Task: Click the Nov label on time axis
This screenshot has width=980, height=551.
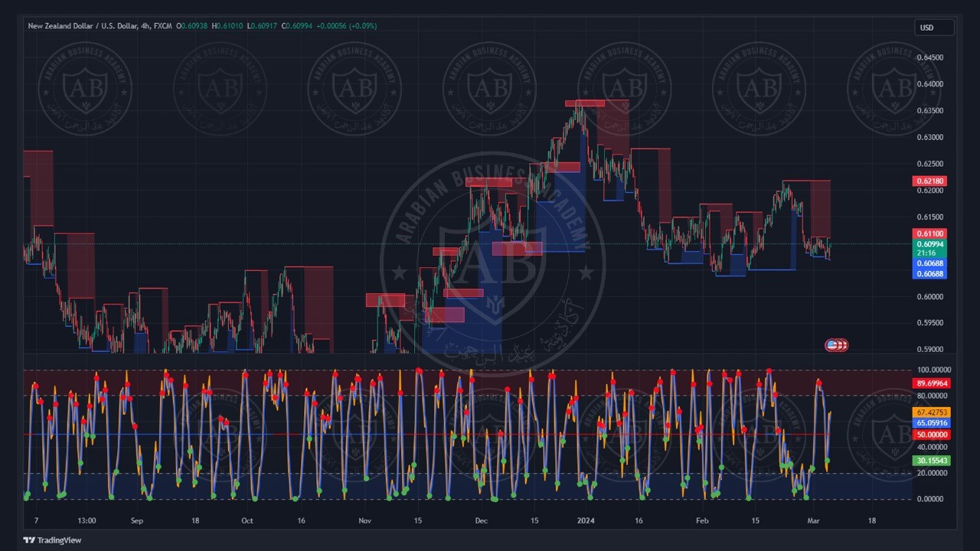Action: pos(364,521)
